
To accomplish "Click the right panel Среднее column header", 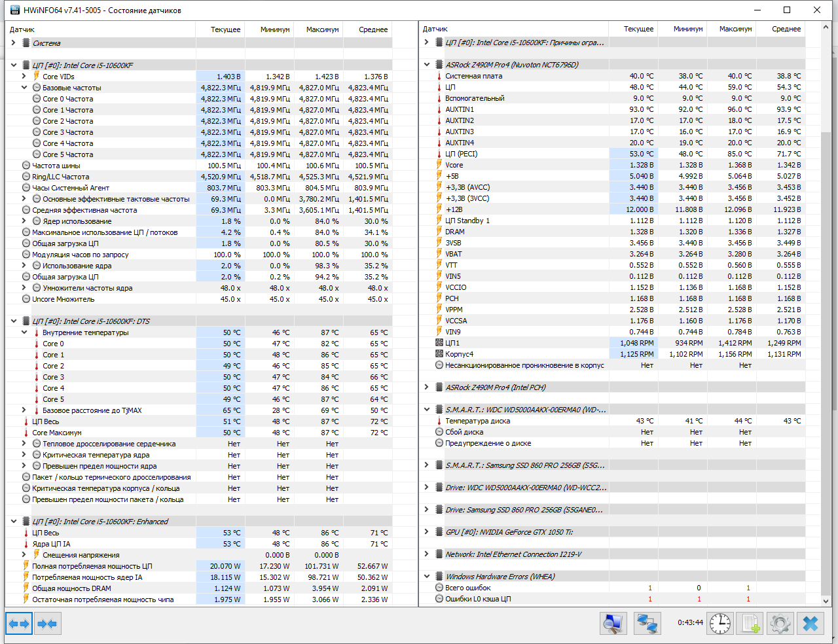I will click(x=780, y=29).
